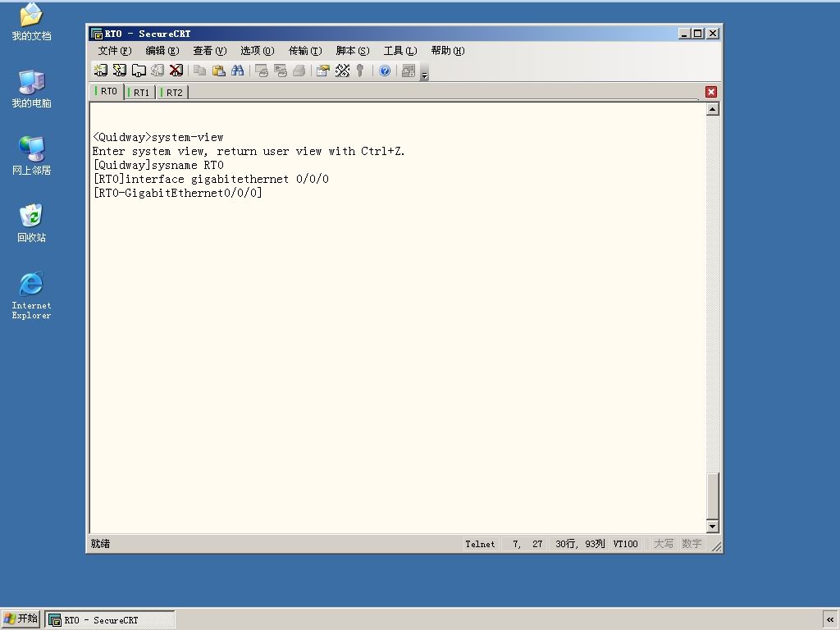The width and height of the screenshot is (840, 630).
Task: Minimize the SecureCRT window
Action: coord(684,33)
